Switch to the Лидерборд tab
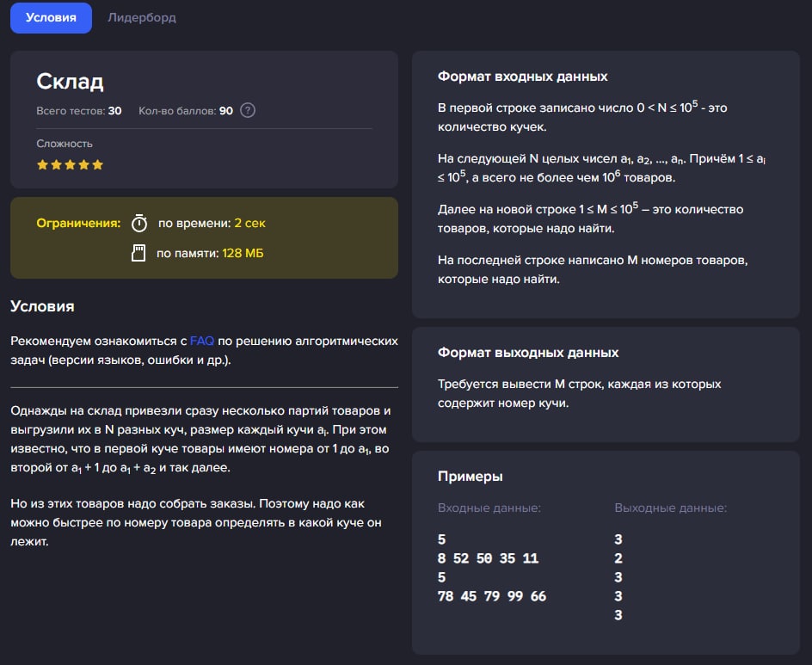The image size is (812, 665). coord(142,17)
